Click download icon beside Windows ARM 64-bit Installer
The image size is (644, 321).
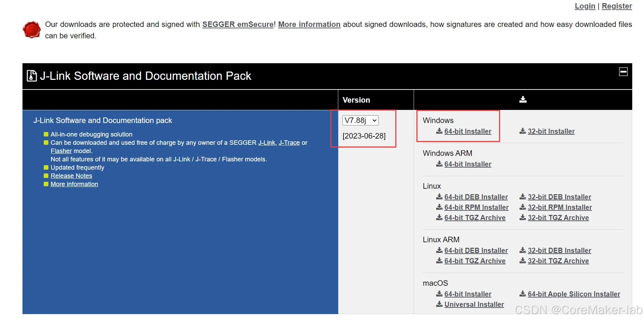439,164
